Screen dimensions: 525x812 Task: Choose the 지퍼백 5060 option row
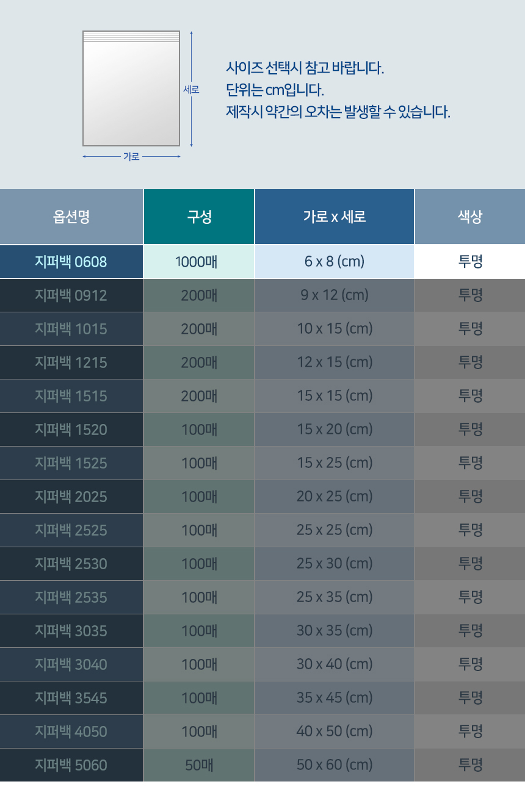71,764
